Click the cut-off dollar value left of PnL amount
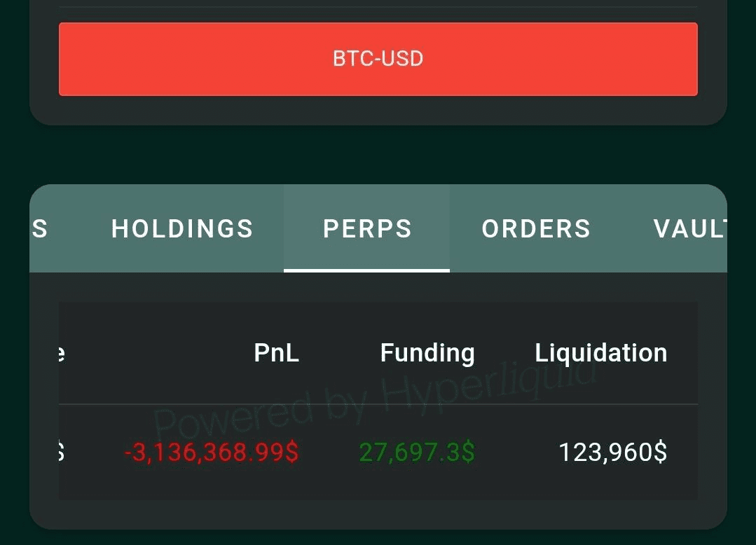This screenshot has height=545, width=756. point(61,453)
